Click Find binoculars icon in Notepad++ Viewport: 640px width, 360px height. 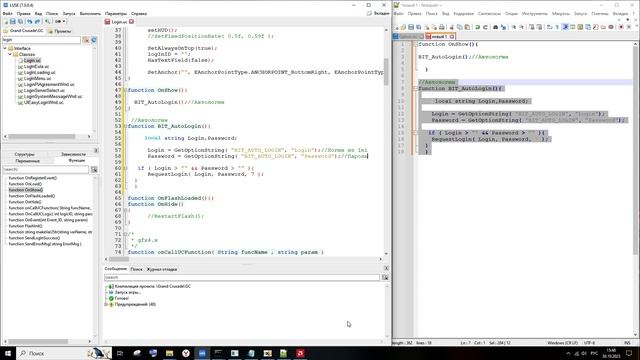tap(496, 27)
